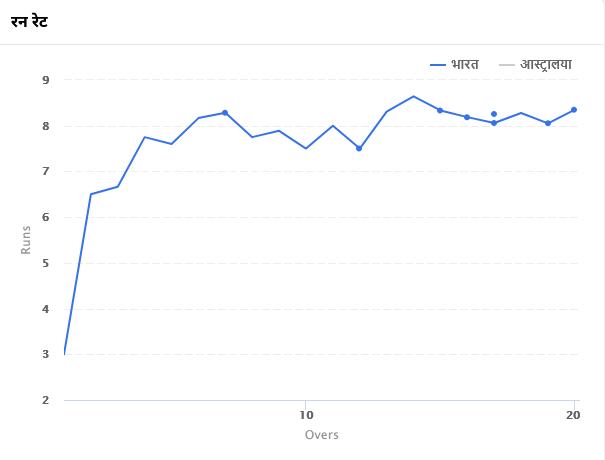605x460 pixels.
Task: Click the isolated dot above the line at over 17
Action: [494, 114]
